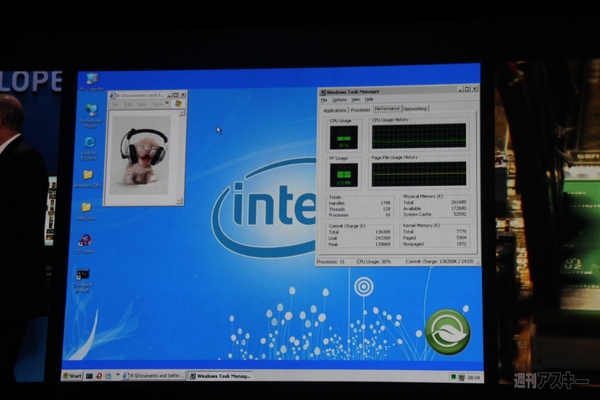The height and width of the screenshot is (400, 600).
Task: Click the Threads row in Totals
Action: (360, 209)
